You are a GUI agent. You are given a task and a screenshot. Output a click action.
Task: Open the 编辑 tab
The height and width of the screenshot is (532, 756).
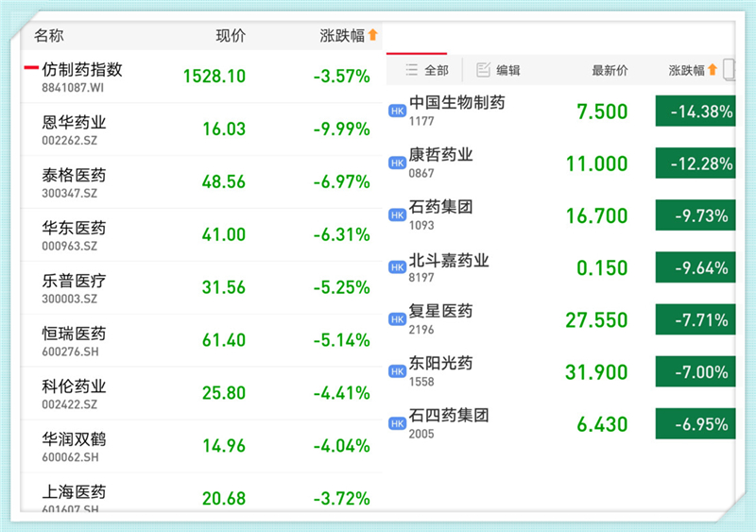click(x=500, y=70)
